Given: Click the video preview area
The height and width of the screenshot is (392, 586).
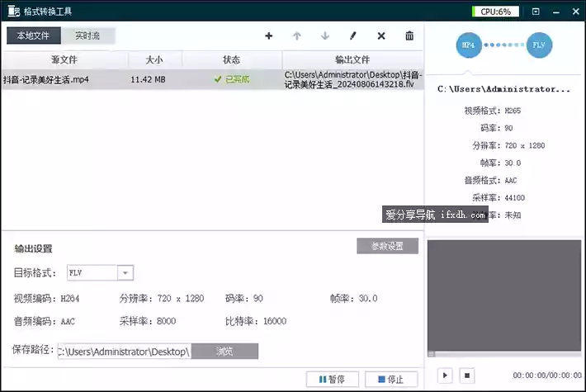Looking at the screenshot, I should [504, 295].
